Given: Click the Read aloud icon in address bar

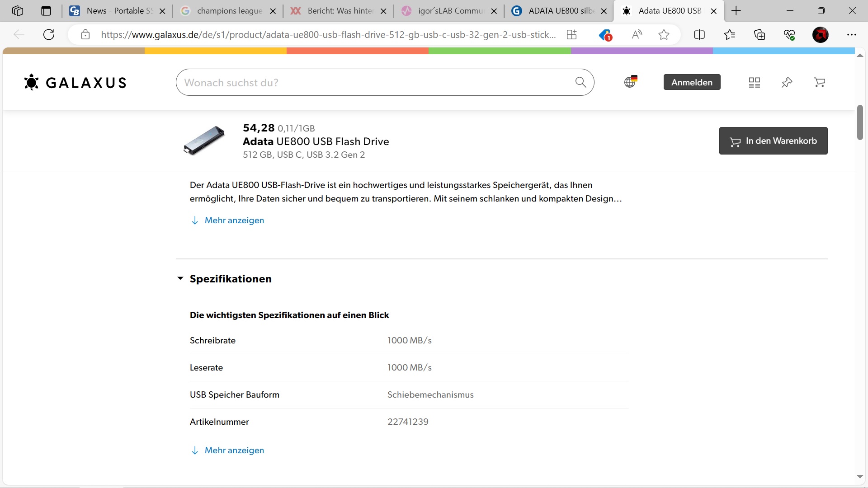Looking at the screenshot, I should 637,35.
